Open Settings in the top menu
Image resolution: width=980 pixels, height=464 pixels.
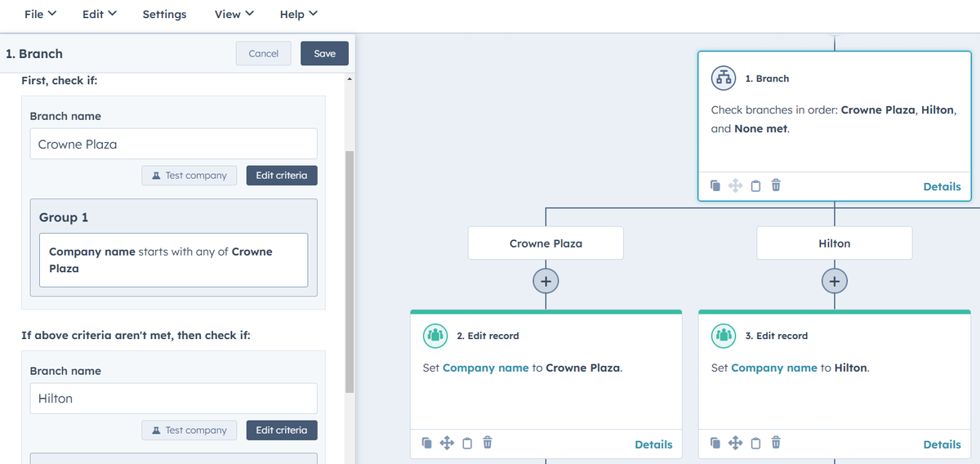pos(164,14)
